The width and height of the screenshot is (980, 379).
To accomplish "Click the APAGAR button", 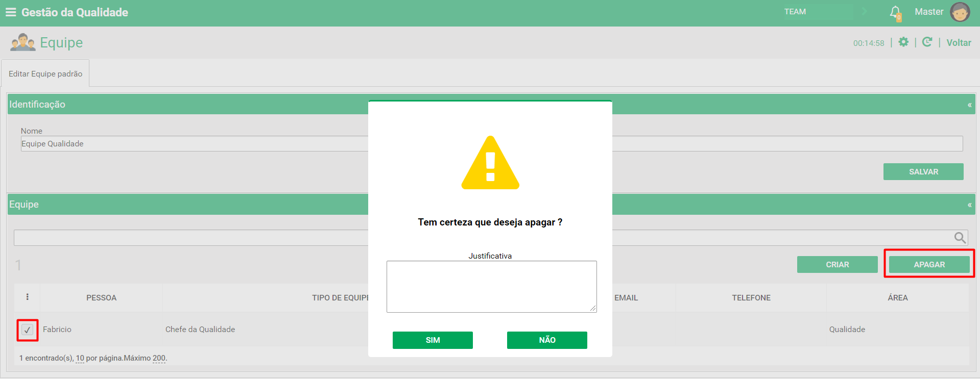I will 929,265.
